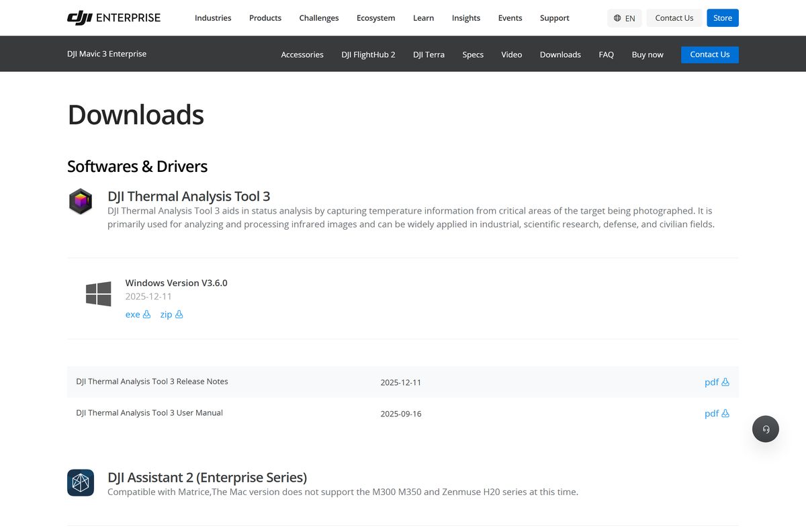Click the blue Contact Us button in sub-navigation
806x532 pixels.
click(710, 54)
